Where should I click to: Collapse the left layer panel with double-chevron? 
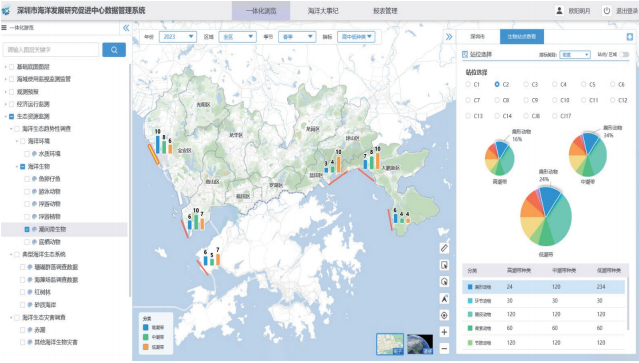(126, 28)
